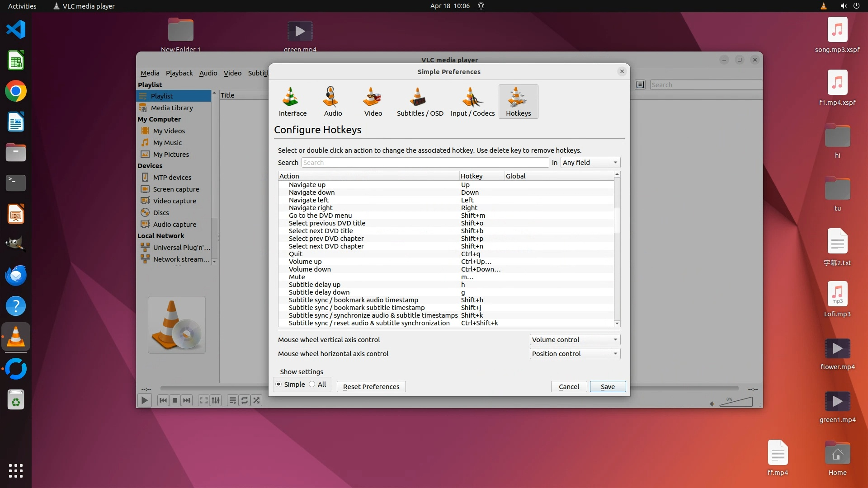Expand the 'Any field' search dropdown
Screen dimensions: 868x488
tap(590, 163)
